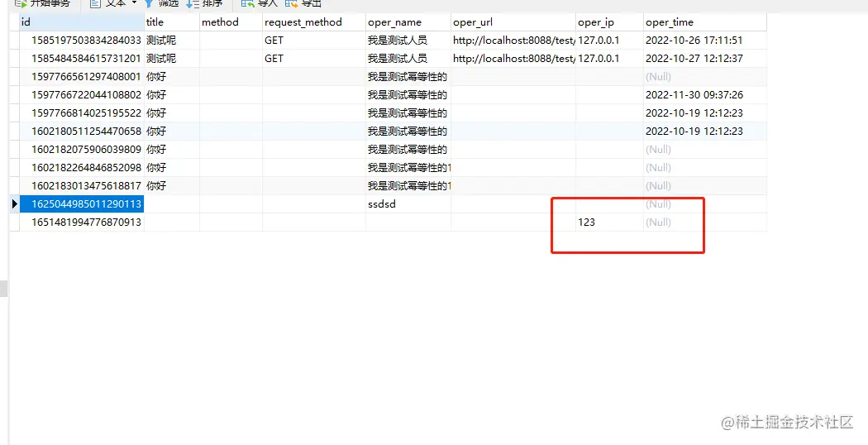Viewport: 868px width, 445px height.
Task: Click the Begin Transaction (开始事务) toolbar icon
Action: [20, 3]
